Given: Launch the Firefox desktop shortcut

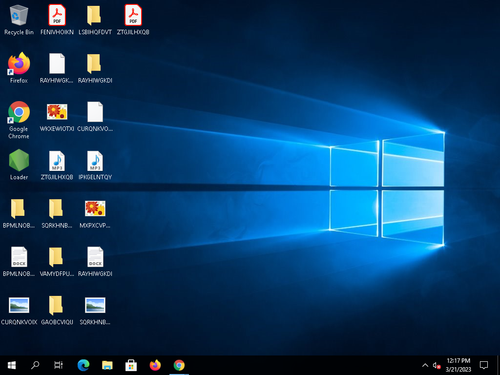Looking at the screenshot, I should point(19,63).
